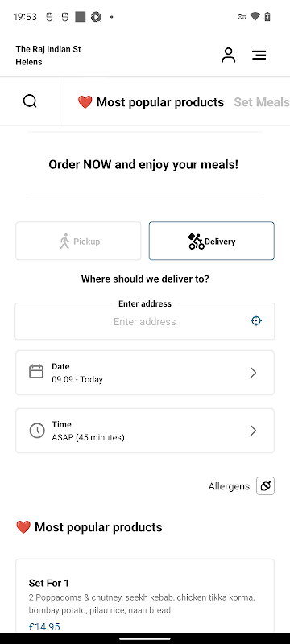
Task: Open the hamburger menu icon
Action: (x=259, y=55)
